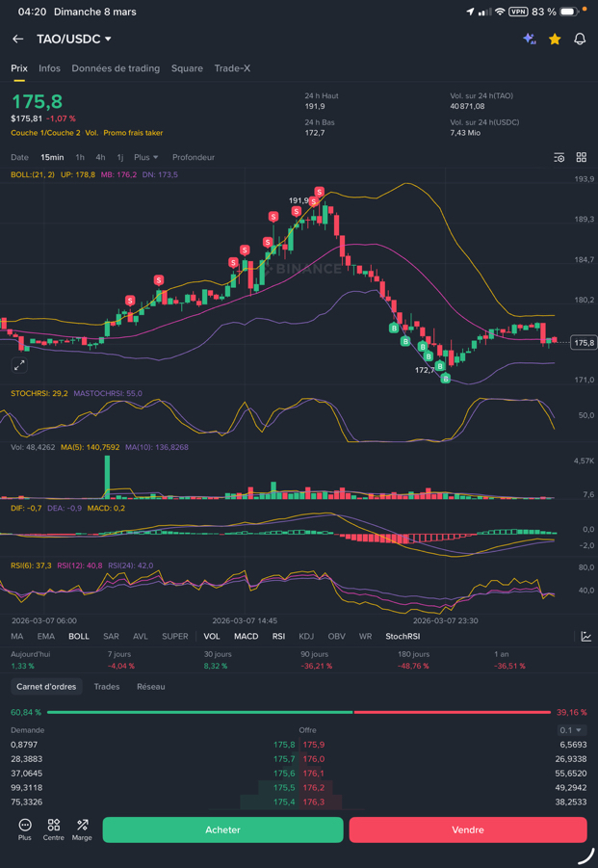Open the Plus timeframe dropdown
This screenshot has width=598, height=868.
click(x=146, y=157)
